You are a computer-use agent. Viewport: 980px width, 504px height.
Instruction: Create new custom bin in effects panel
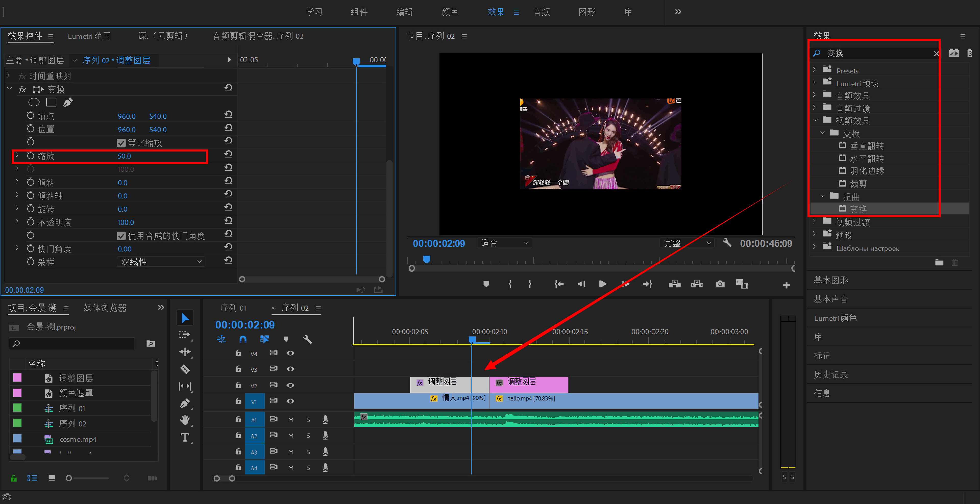939,262
